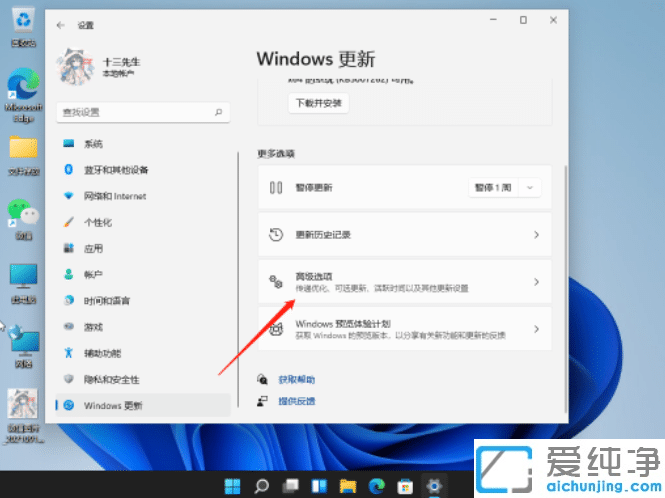
Task: Click the taskbar Search icon
Action: [261, 486]
